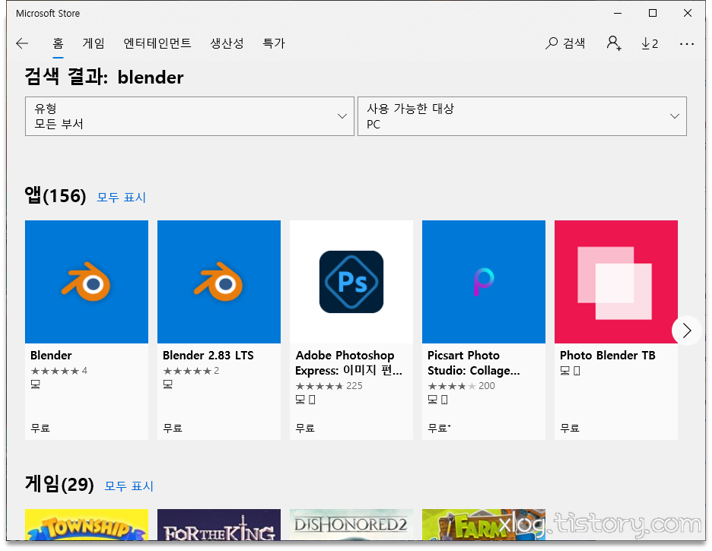Switch to the 게임 tab
The height and width of the screenshot is (551, 712).
[94, 44]
